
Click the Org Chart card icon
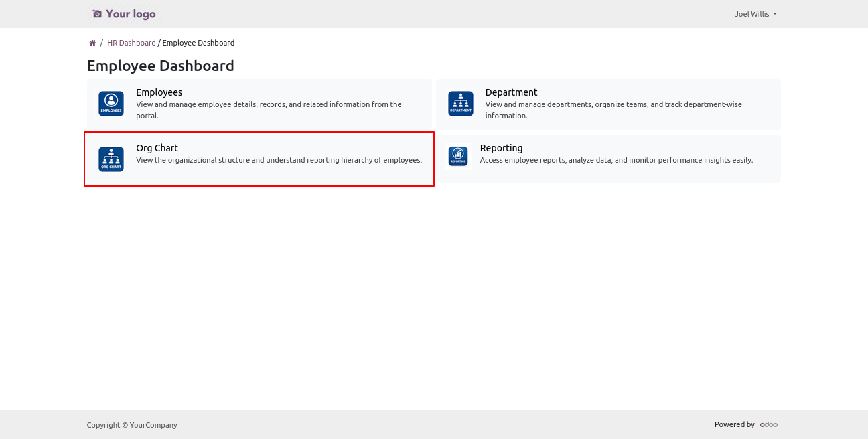pyautogui.click(x=111, y=159)
